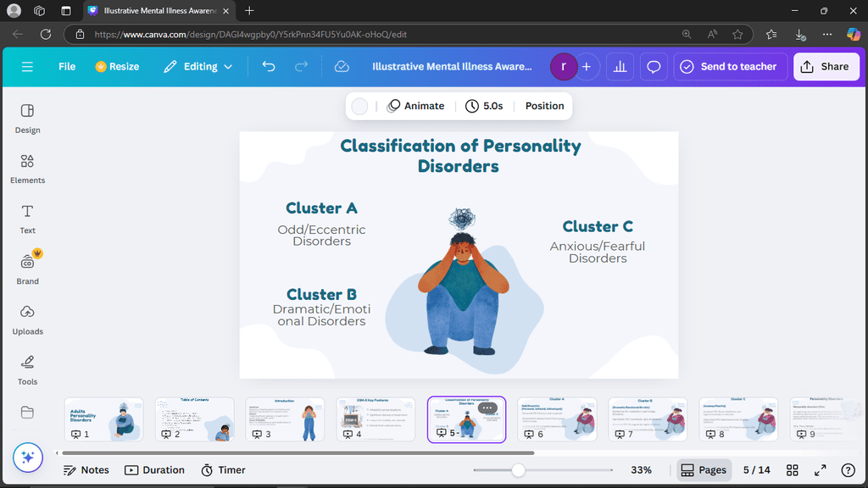Viewport: 868px width, 488px height.
Task: Select the slide title heading text
Action: pyautogui.click(x=459, y=156)
